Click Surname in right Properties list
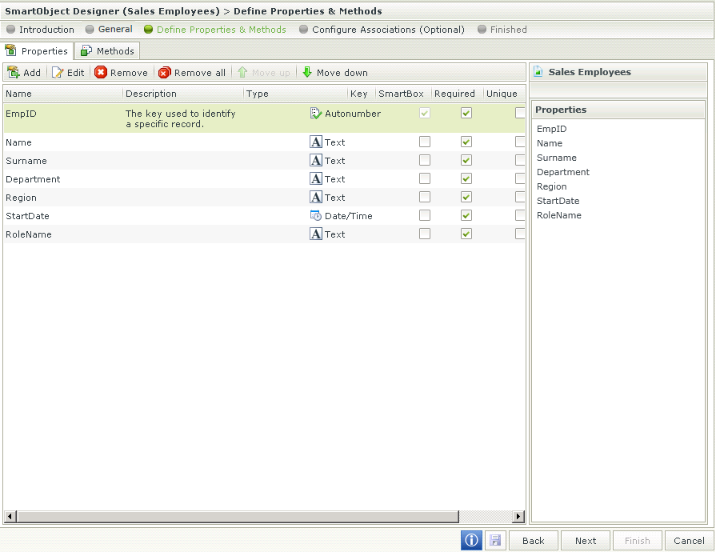The image size is (715, 552). point(556,158)
